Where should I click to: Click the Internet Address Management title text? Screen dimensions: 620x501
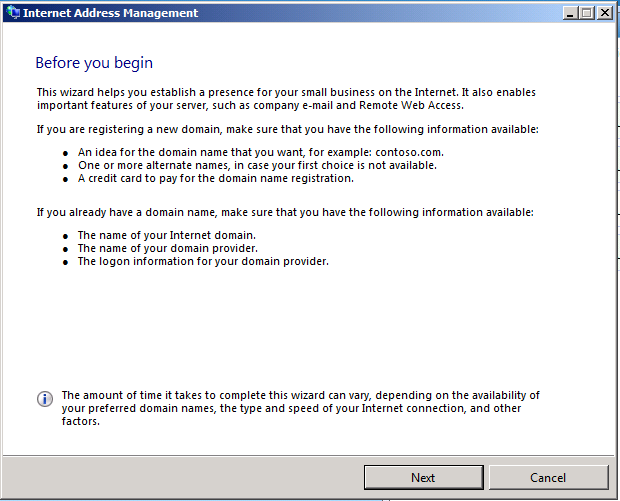click(x=110, y=13)
